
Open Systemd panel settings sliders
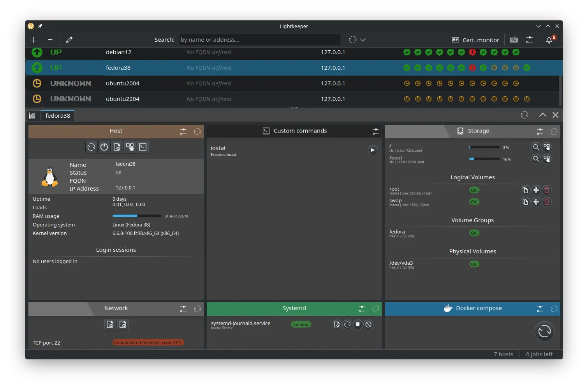(x=362, y=309)
